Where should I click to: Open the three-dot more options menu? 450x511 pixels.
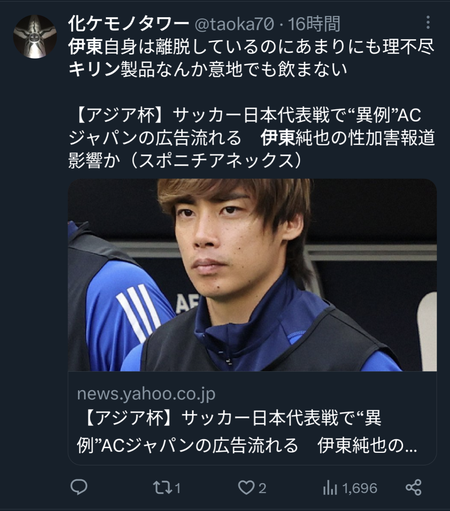[x=428, y=23]
